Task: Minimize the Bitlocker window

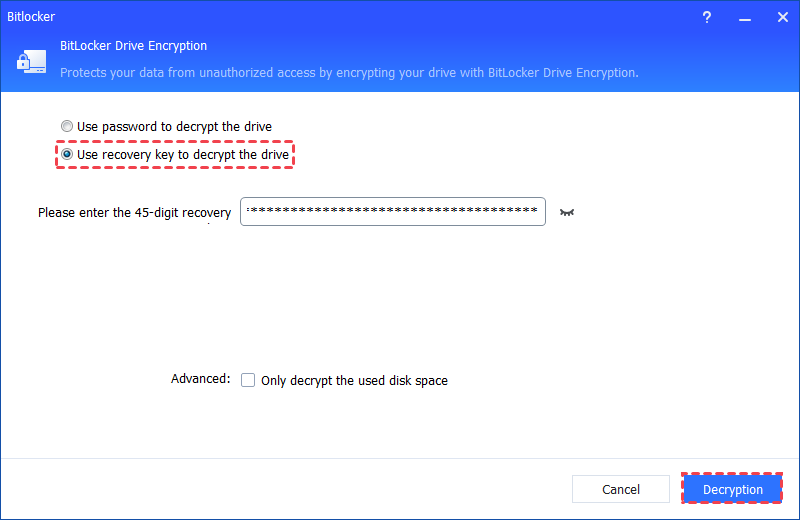Action: [x=745, y=17]
